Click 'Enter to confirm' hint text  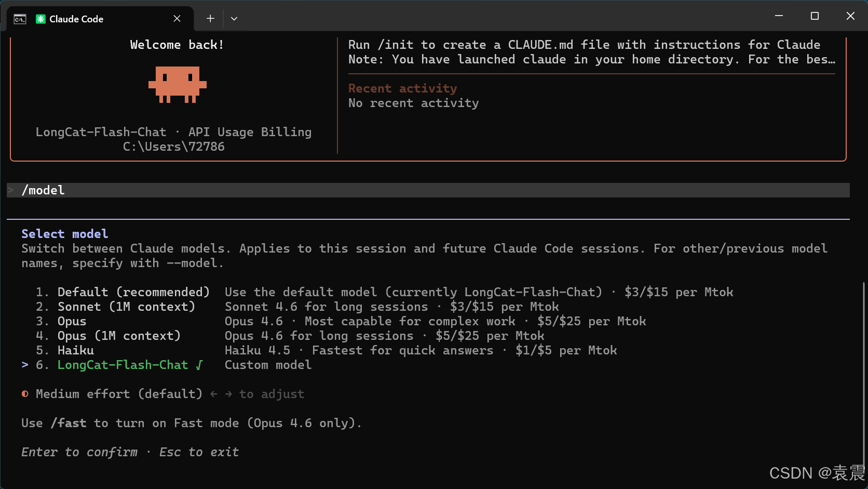tap(79, 452)
